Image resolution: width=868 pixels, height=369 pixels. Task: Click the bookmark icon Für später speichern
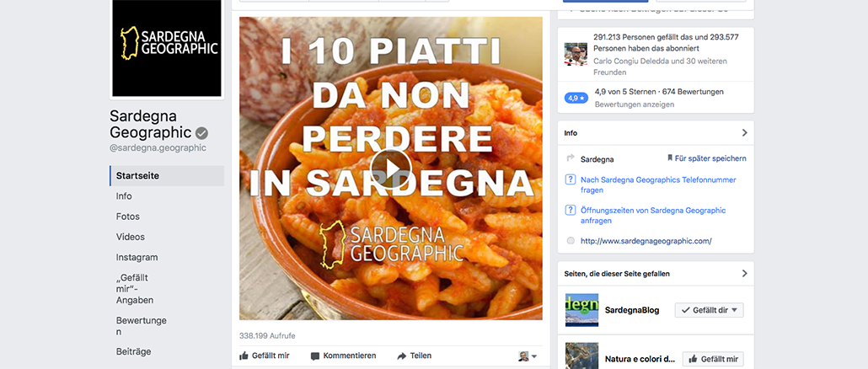(x=670, y=158)
